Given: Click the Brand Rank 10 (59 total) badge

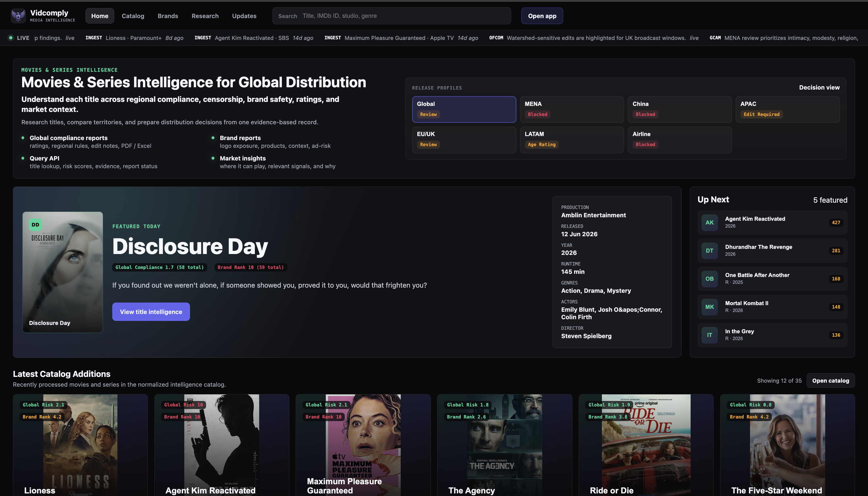Looking at the screenshot, I should click(251, 268).
